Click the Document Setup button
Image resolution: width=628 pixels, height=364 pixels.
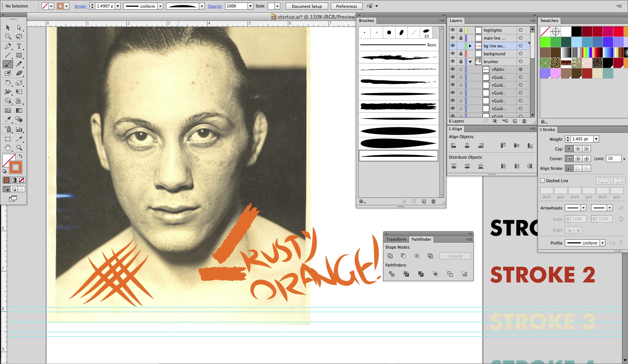tap(307, 6)
